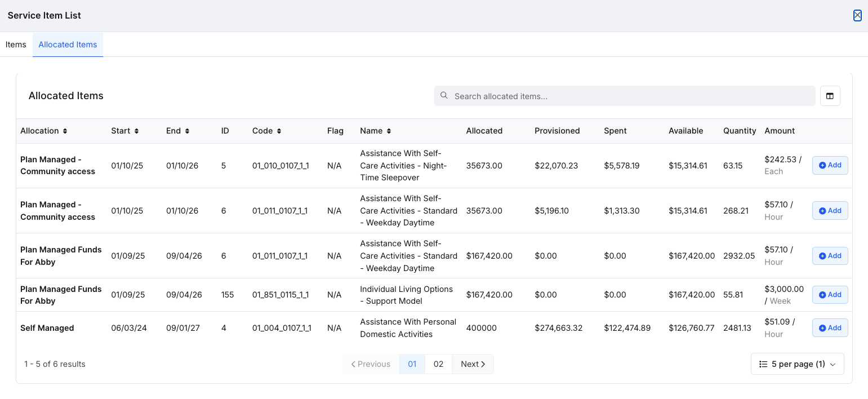Click the $22,070.23 provisioned value
868x399 pixels.
pyautogui.click(x=556, y=166)
